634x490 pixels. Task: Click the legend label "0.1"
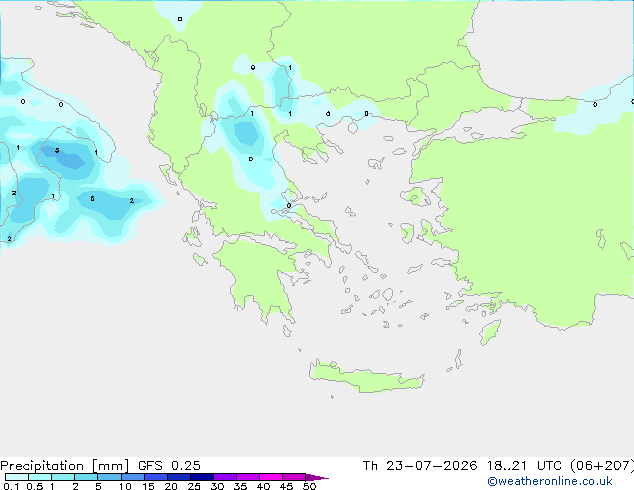[x=11, y=486]
